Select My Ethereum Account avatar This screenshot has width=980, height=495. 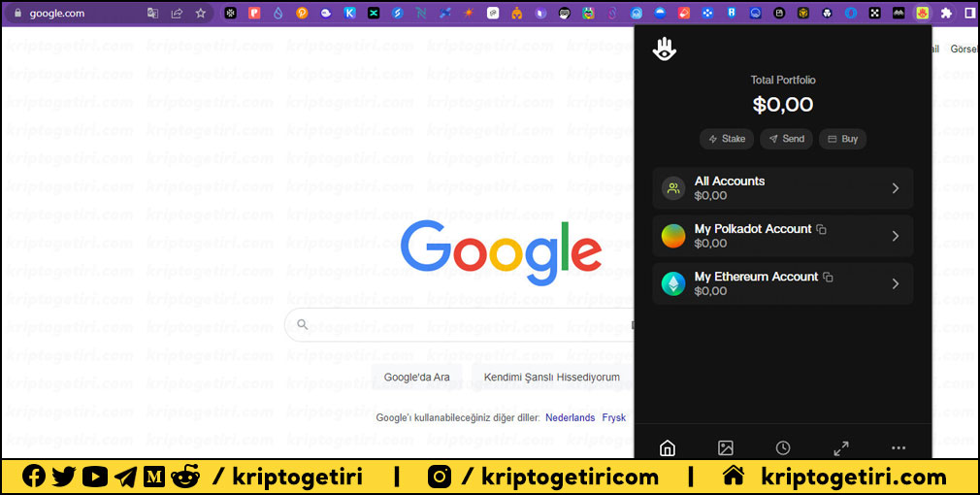(673, 283)
